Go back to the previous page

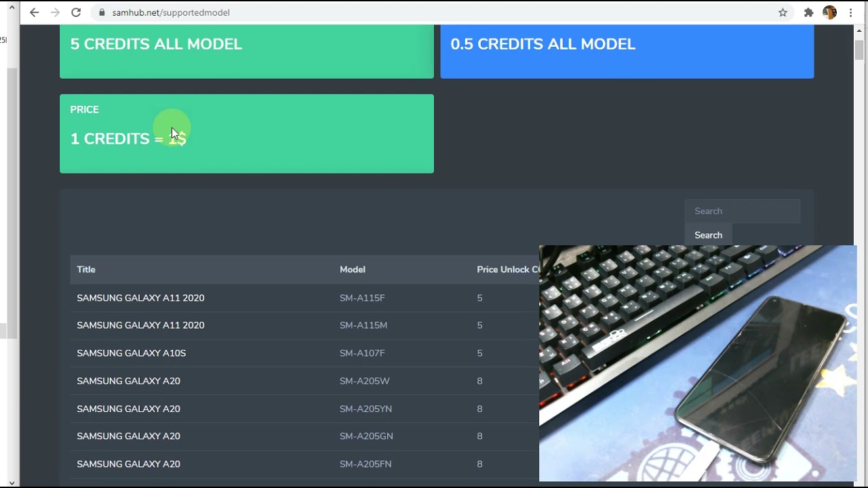click(35, 12)
